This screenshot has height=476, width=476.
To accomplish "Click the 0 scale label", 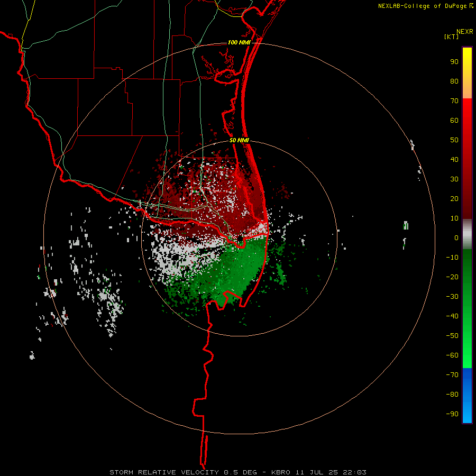I will (456, 238).
